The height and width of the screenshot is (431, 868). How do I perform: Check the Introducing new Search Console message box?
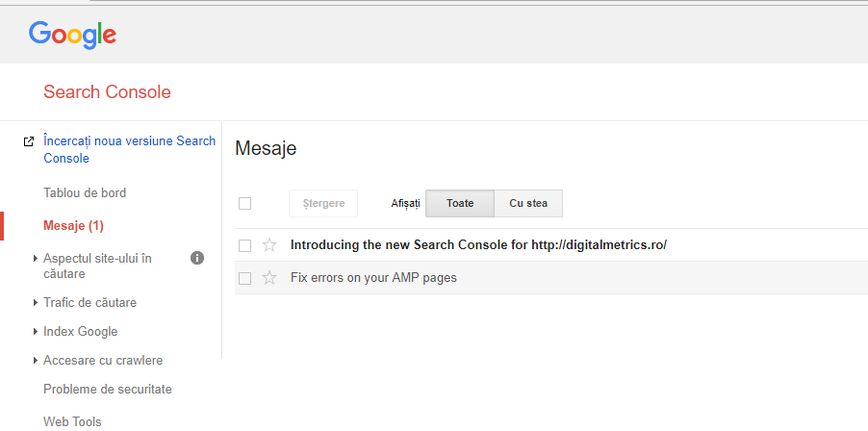(244, 245)
